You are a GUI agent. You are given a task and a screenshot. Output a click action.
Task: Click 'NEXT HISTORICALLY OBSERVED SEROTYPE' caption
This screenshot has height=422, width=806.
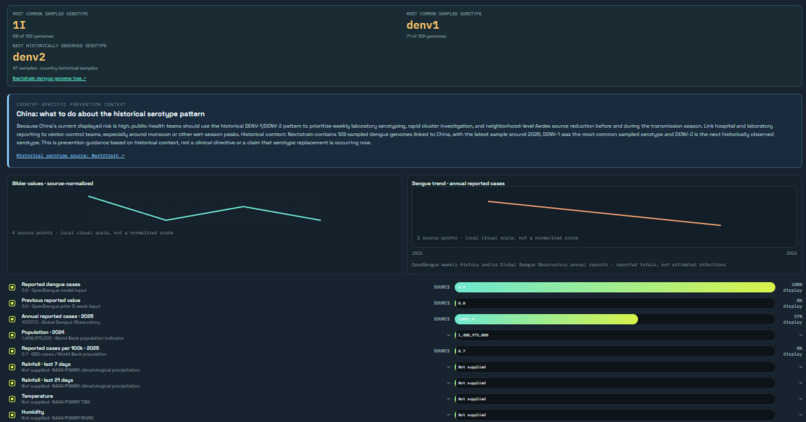60,46
